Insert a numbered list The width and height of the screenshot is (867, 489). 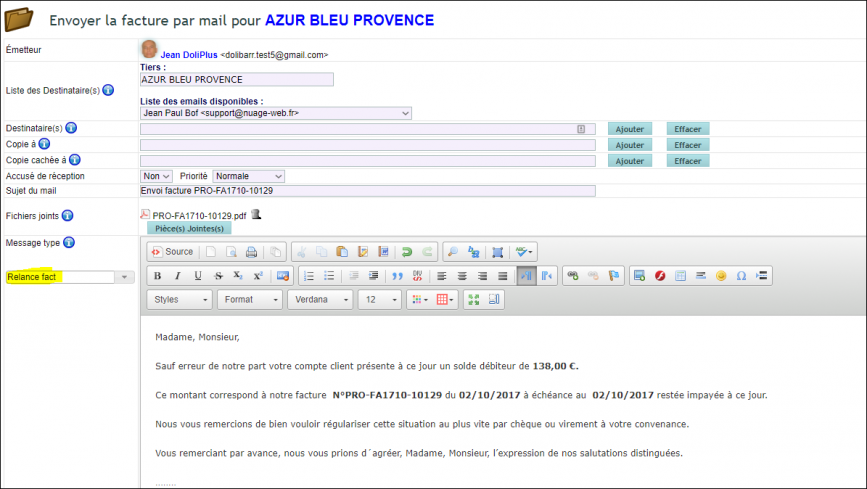(x=309, y=275)
